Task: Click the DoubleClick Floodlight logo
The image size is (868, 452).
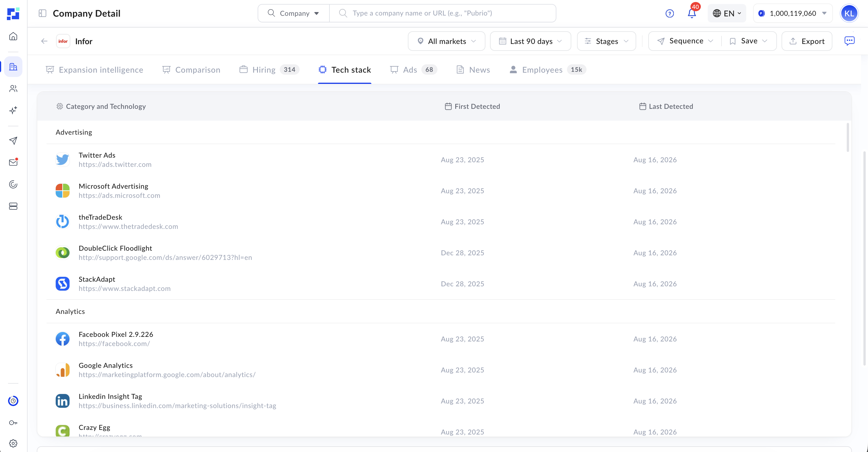Action: [x=63, y=253]
